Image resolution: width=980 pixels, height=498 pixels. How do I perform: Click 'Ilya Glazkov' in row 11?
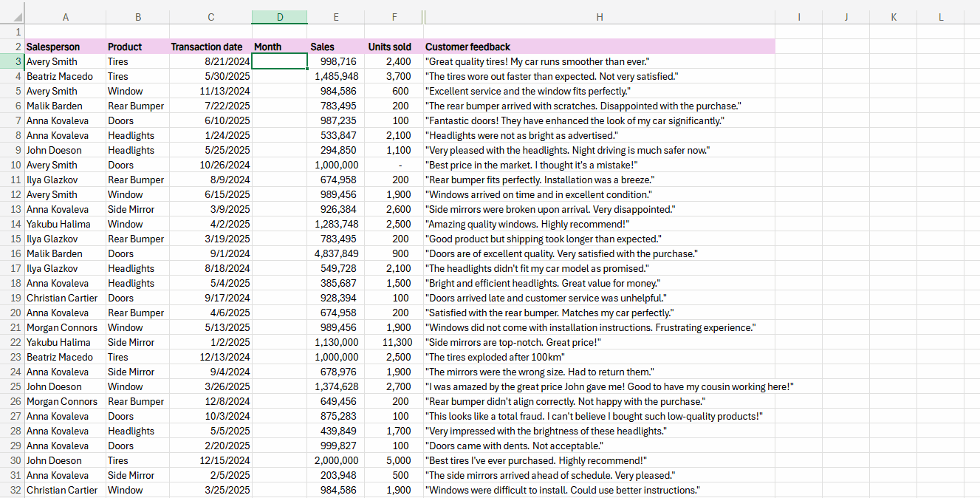[x=66, y=180]
